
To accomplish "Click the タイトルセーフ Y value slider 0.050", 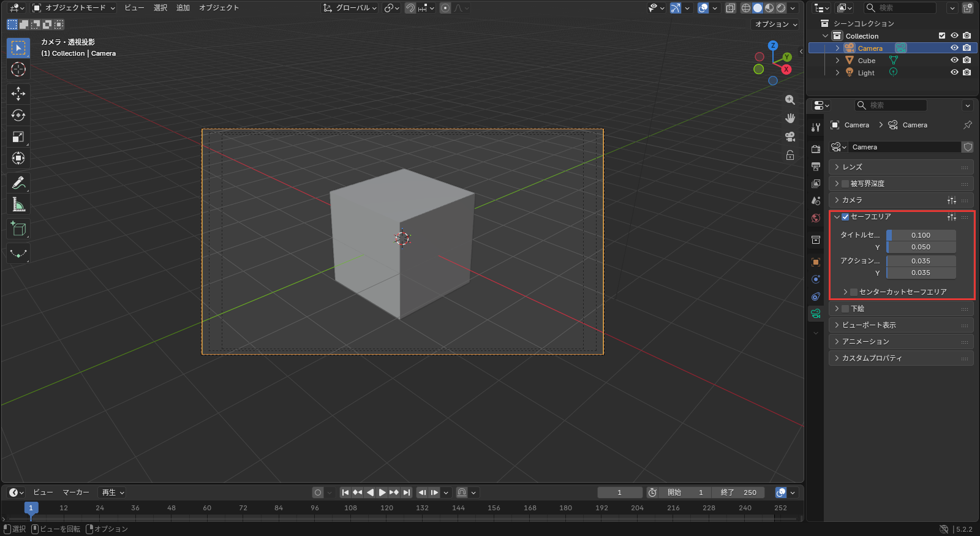I will [921, 247].
